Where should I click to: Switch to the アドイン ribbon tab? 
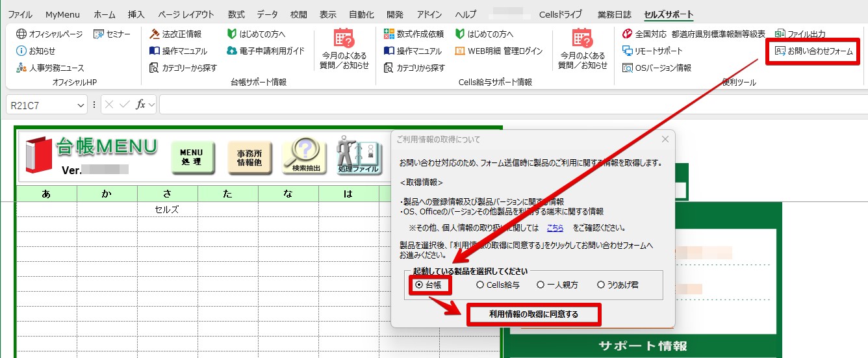pos(430,14)
